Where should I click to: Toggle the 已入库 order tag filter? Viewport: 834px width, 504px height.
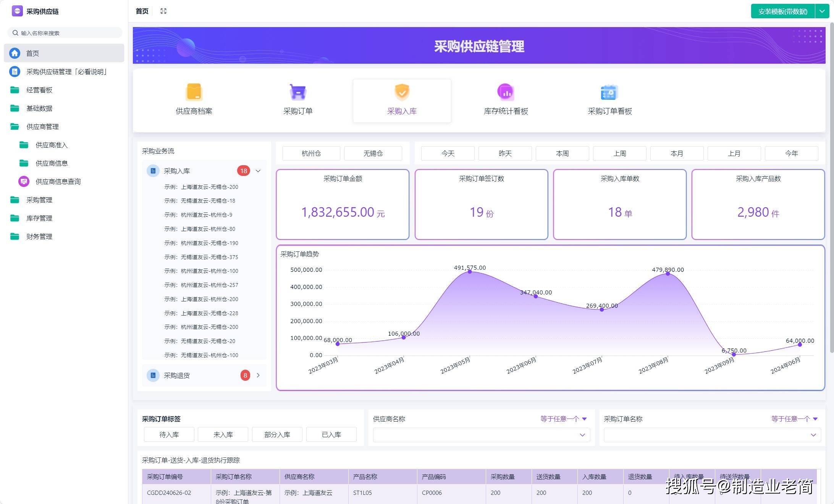331,434
